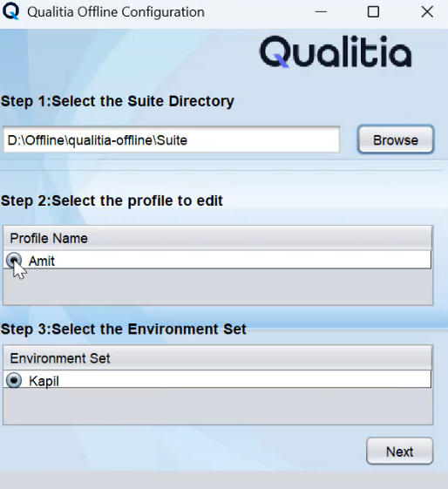Click the Profile Name column header
The height and width of the screenshot is (489, 448).
pos(218,238)
